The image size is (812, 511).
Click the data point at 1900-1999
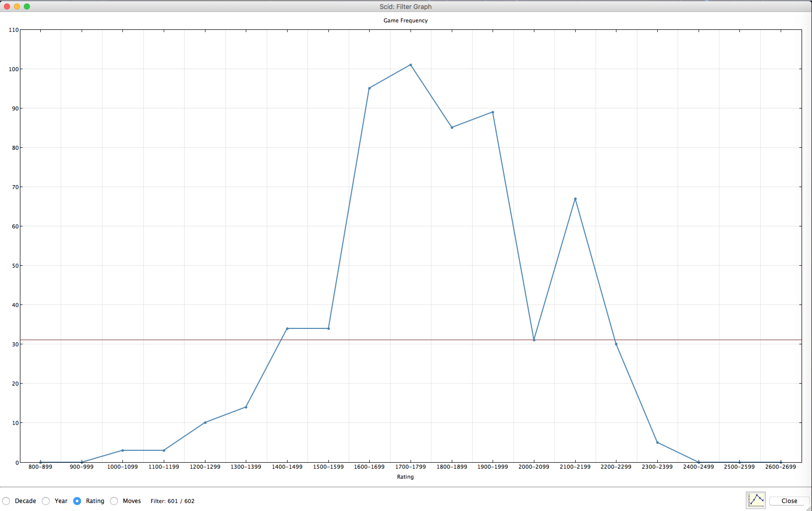(x=493, y=112)
